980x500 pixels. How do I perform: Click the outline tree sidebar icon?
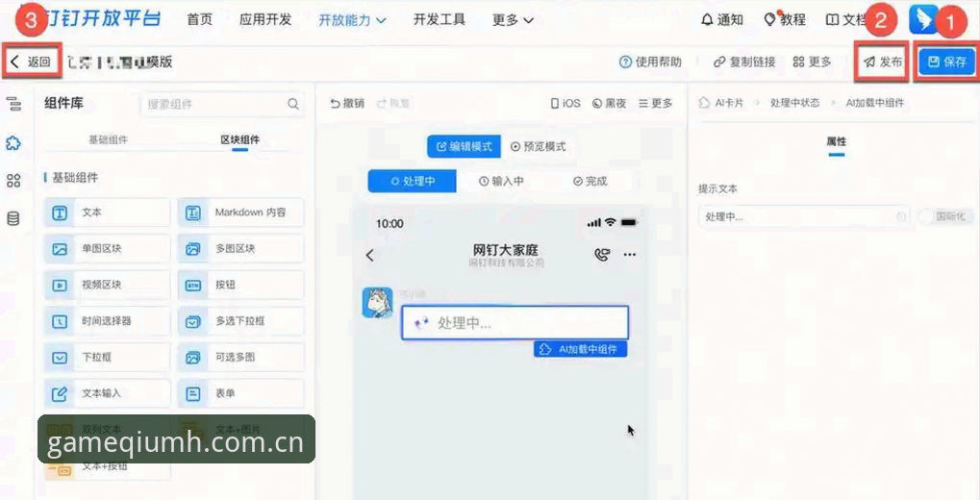pos(13,105)
